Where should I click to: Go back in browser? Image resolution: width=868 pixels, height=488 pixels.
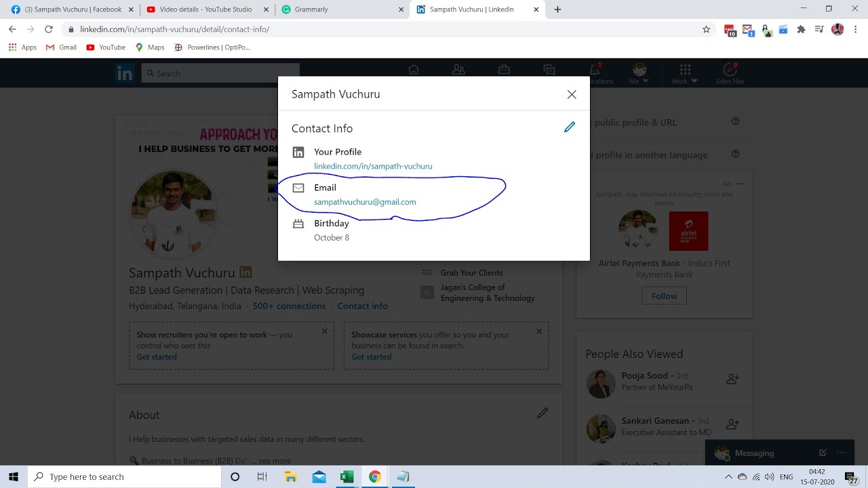point(12,29)
